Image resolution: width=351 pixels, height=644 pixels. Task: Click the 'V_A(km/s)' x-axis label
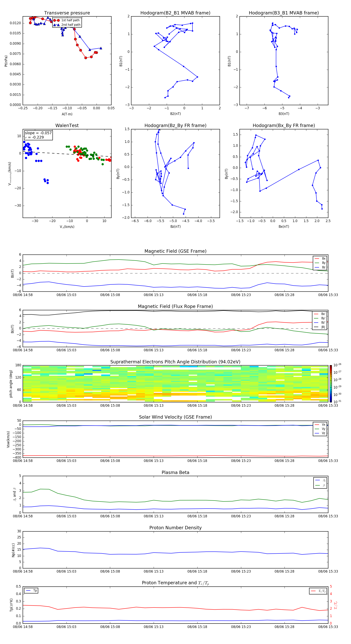(x=67, y=227)
